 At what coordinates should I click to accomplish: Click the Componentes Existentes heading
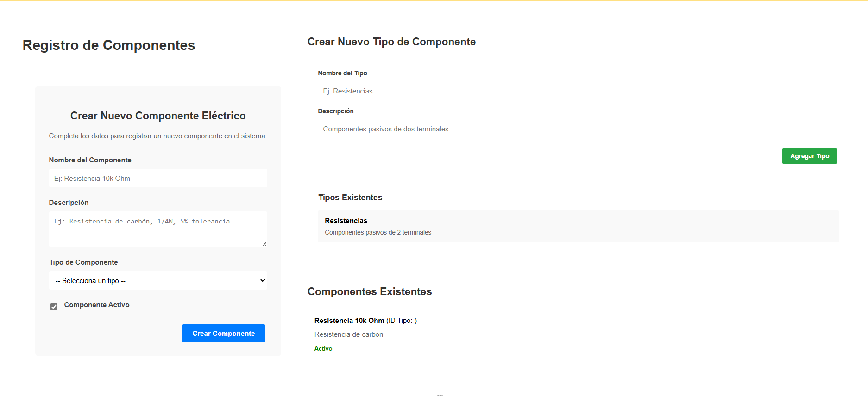(x=370, y=291)
